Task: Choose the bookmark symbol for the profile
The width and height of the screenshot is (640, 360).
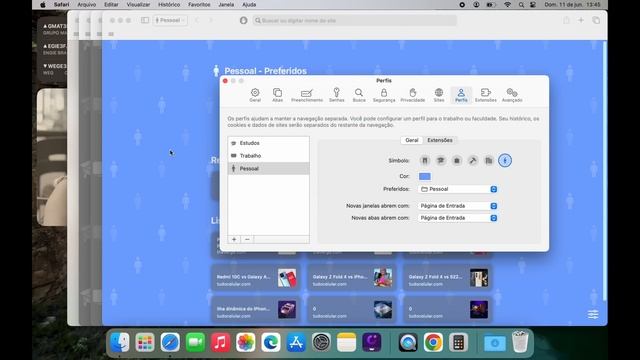Action: coord(425,160)
